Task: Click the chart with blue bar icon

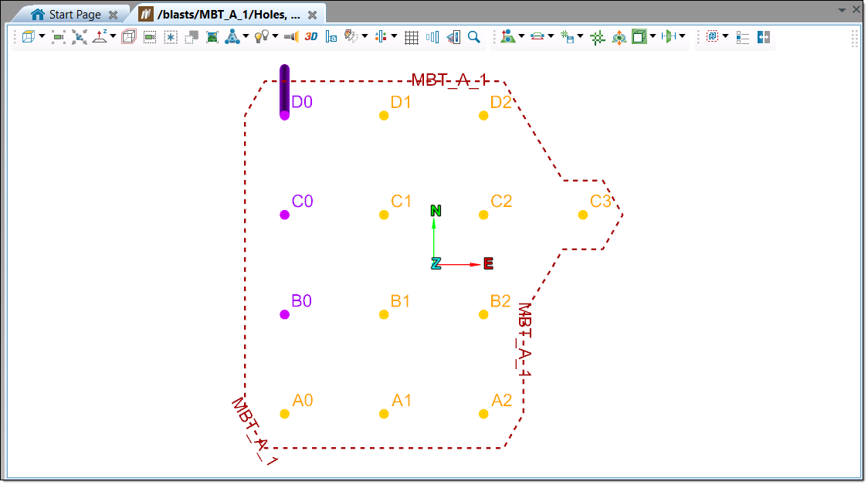Action: click(x=453, y=37)
